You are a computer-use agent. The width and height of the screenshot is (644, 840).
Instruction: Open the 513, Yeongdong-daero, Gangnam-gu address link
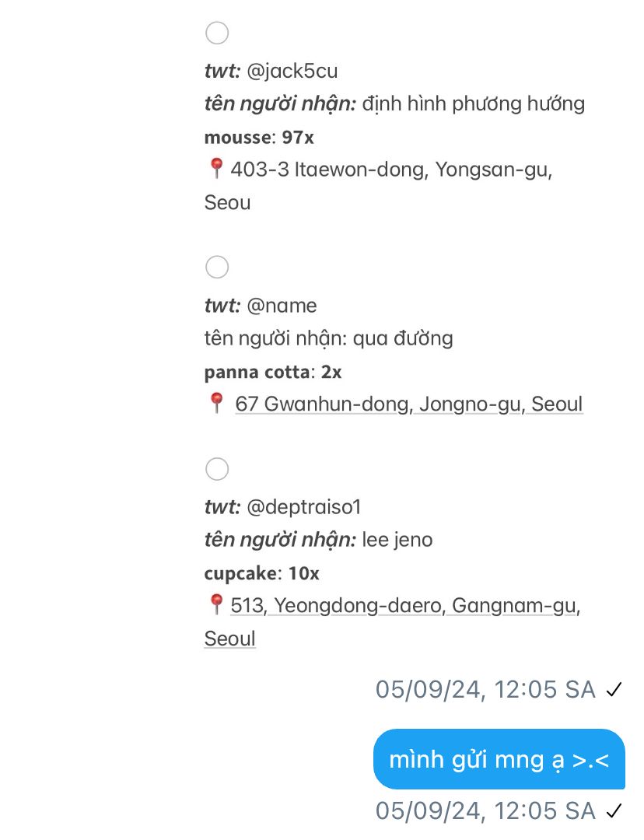(x=405, y=606)
